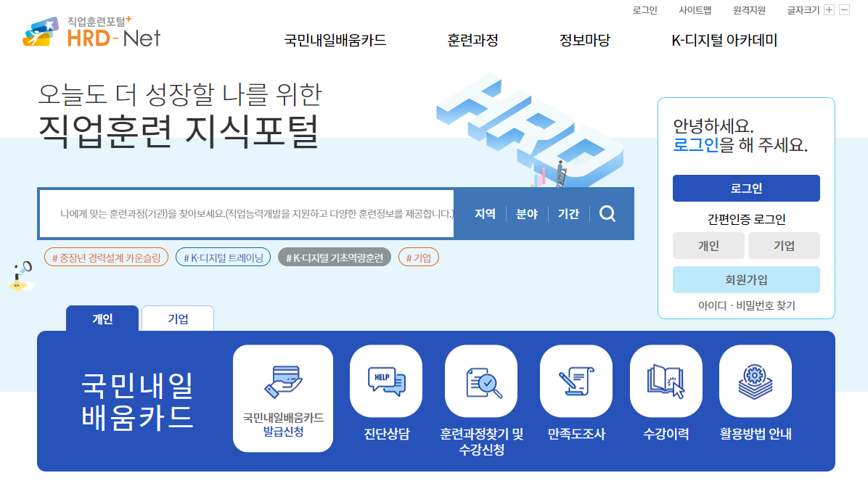Image resolution: width=868 pixels, height=494 pixels.
Task: Click the 회원가입 button
Action: (746, 280)
